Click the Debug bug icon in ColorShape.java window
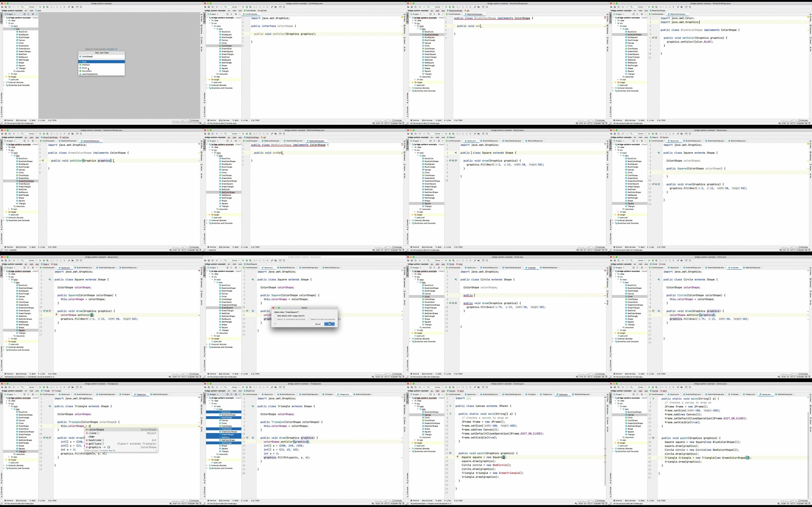 (x=247, y=7)
